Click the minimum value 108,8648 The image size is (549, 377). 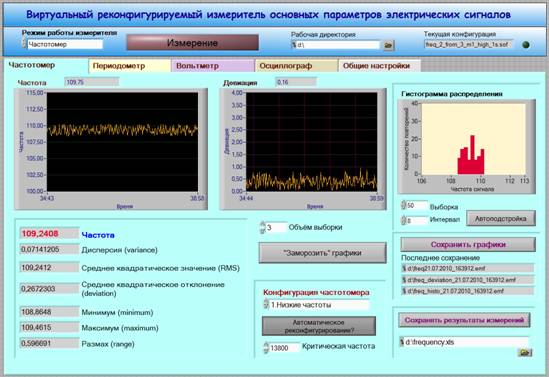click(49, 312)
